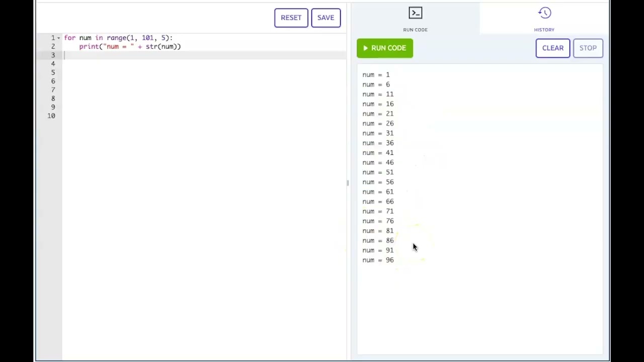This screenshot has height=362, width=644.
Task: Click output line 'num = 61'
Action: pyautogui.click(x=378, y=192)
